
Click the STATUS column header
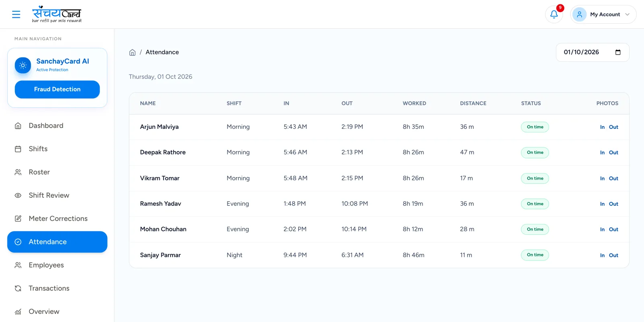(x=531, y=103)
